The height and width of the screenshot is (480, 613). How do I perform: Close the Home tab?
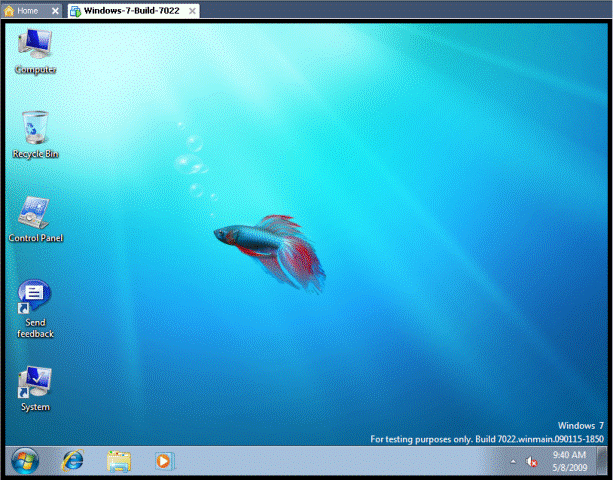55,11
